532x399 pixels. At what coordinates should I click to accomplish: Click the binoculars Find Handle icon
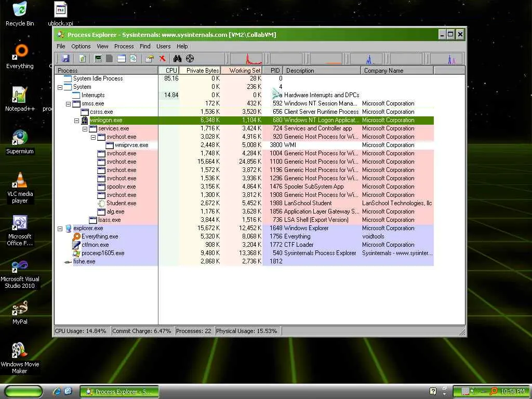coord(177,59)
